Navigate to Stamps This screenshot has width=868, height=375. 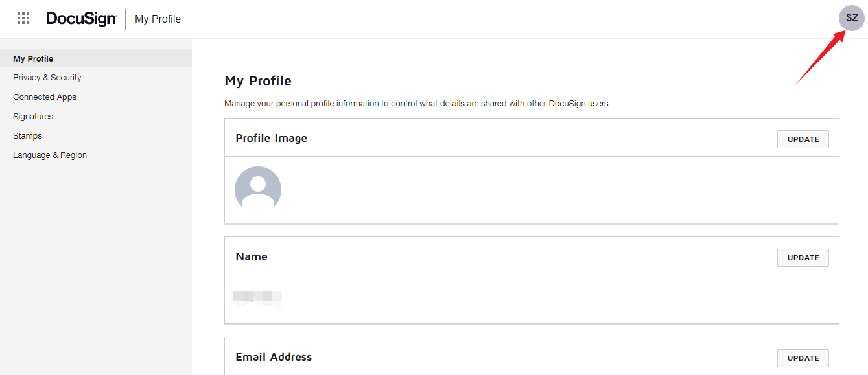point(27,136)
